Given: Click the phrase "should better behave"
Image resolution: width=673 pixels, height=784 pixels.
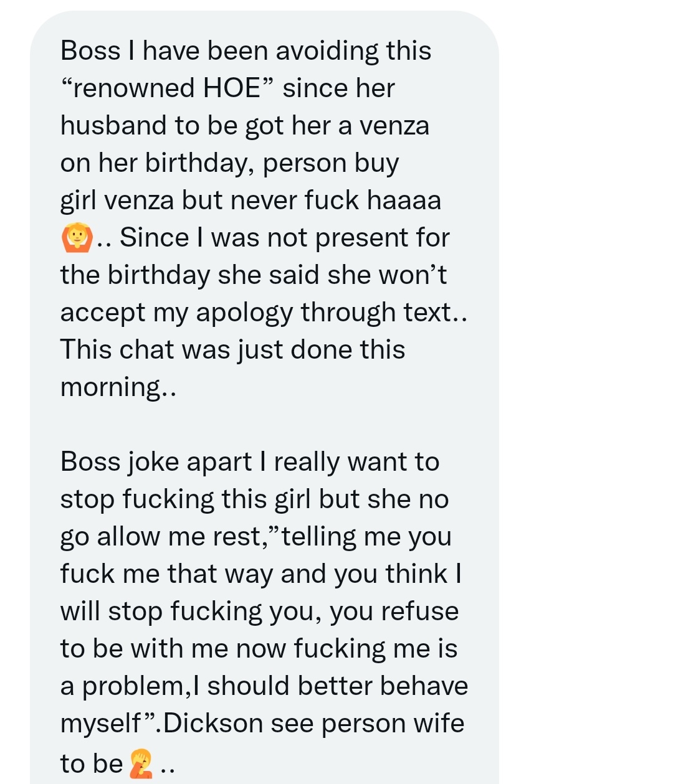Looking at the screenshot, I should (x=338, y=686).
